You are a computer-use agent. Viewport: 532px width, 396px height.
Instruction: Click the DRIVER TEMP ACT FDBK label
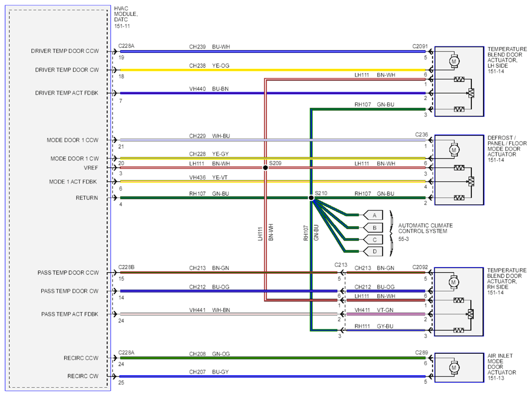66,93
